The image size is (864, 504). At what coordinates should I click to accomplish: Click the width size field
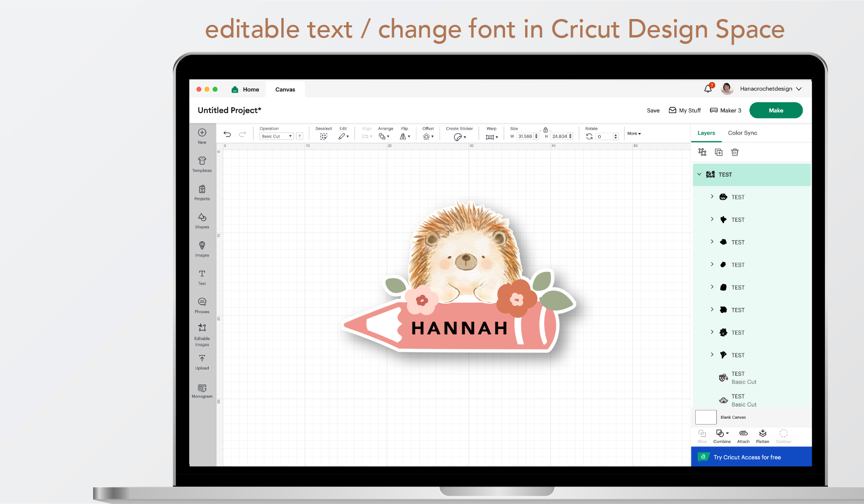pos(525,136)
